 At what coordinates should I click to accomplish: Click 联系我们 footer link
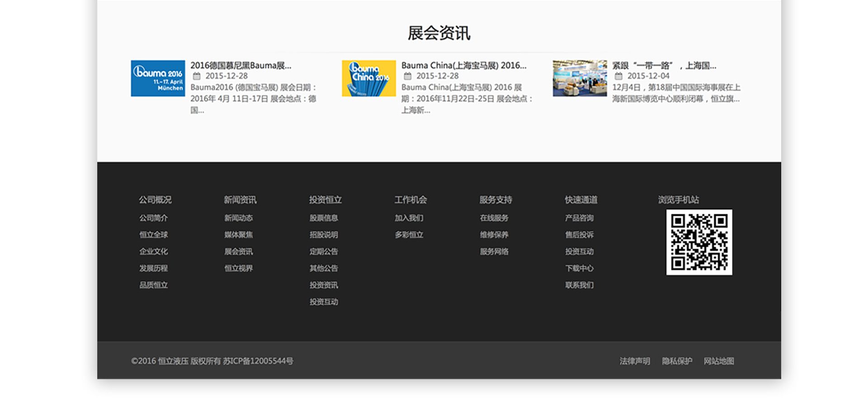coord(579,285)
